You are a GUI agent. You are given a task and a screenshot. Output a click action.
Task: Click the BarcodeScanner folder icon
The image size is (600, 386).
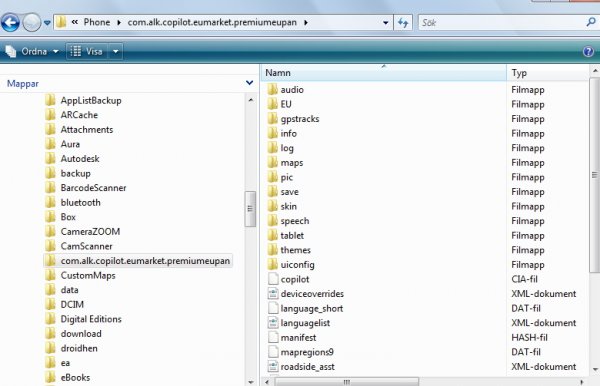(51, 187)
